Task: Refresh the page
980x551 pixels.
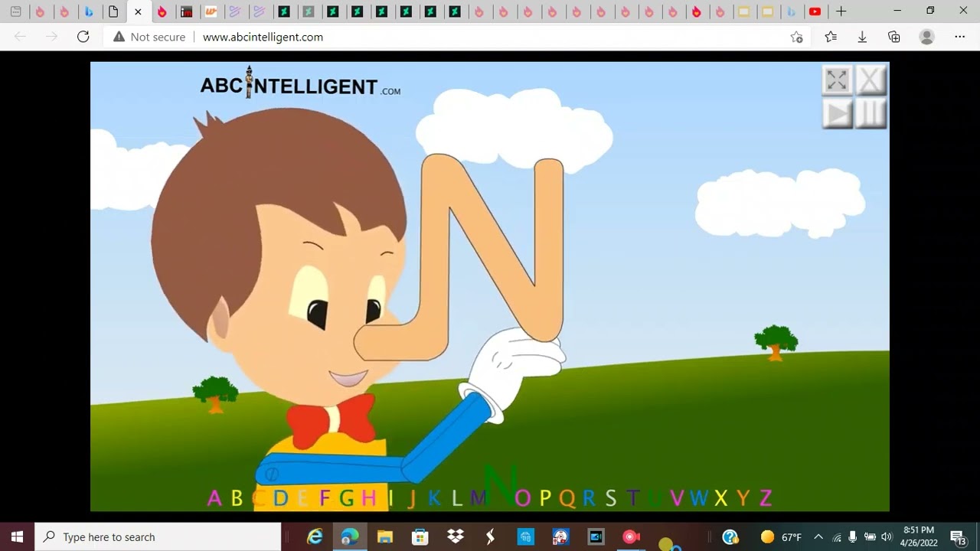Action: click(83, 37)
